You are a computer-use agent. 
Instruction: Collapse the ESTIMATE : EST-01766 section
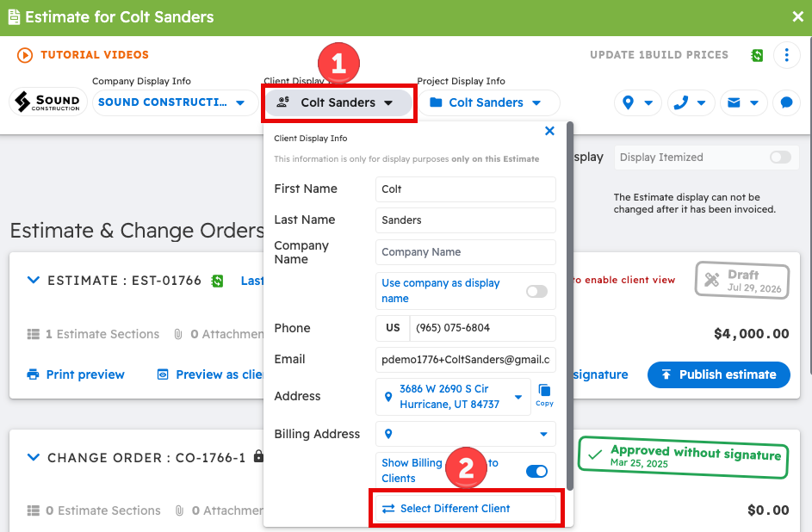click(34, 281)
